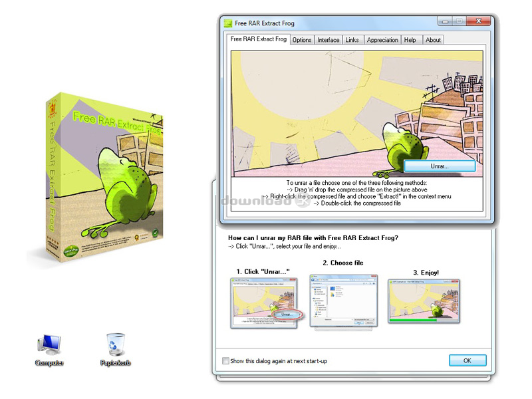Click OK in the help dialog
The width and height of the screenshot is (532, 399).
click(x=467, y=360)
